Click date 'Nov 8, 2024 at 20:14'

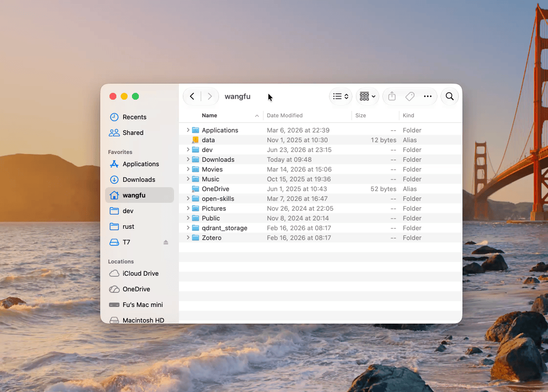coord(297,218)
